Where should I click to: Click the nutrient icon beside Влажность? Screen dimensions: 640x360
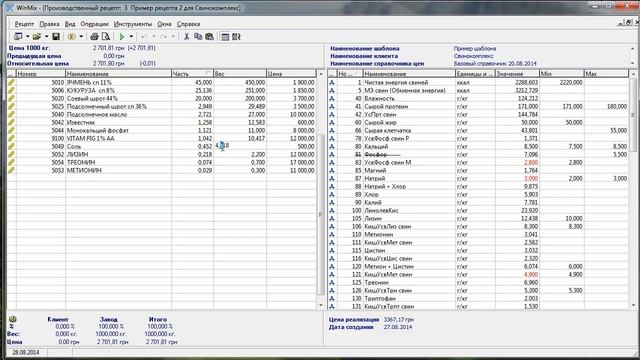(332, 98)
